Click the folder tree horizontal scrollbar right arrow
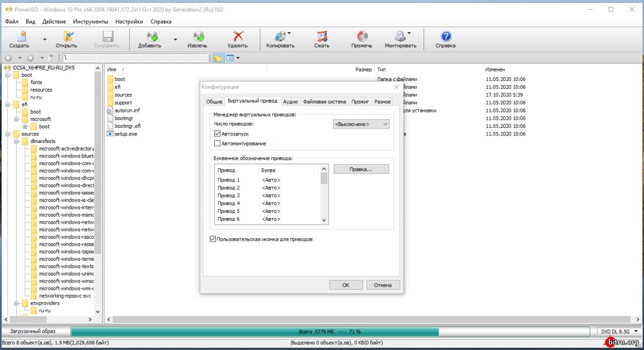 click(90, 319)
